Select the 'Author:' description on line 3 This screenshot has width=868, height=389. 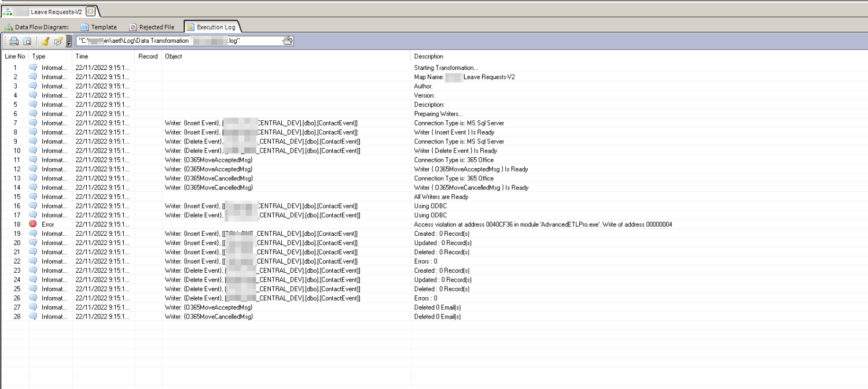point(424,86)
